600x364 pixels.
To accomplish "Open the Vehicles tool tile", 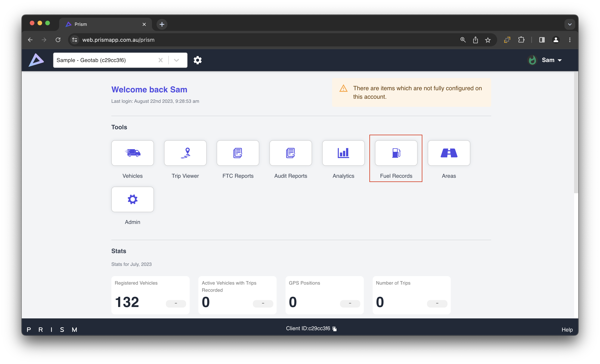I will 132,153.
